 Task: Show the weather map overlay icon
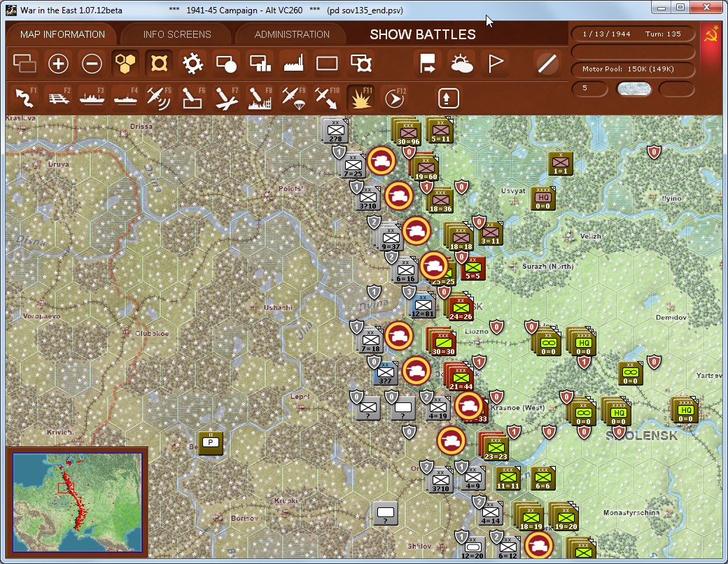[461, 64]
